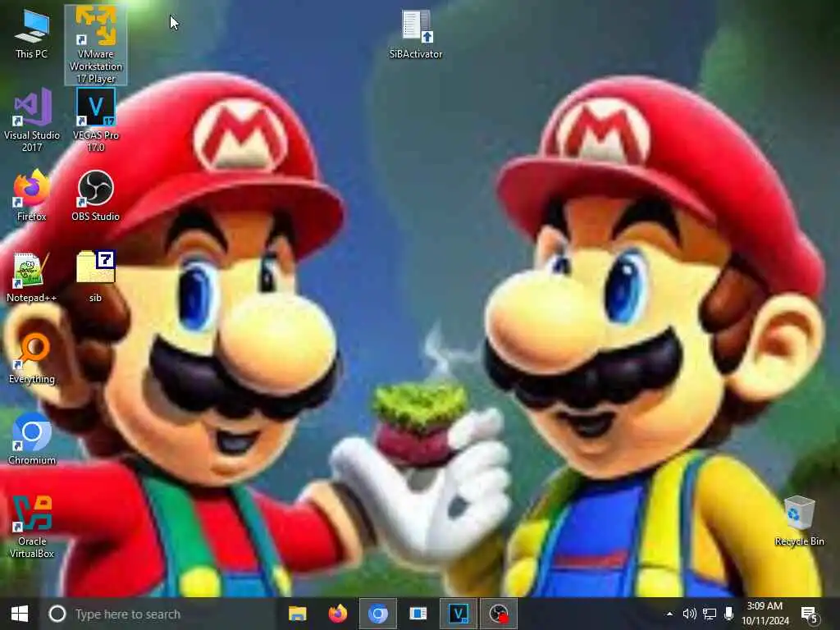Select the Notepad++ desktop shortcut
Viewport: 840px width, 630px height.
[32, 277]
